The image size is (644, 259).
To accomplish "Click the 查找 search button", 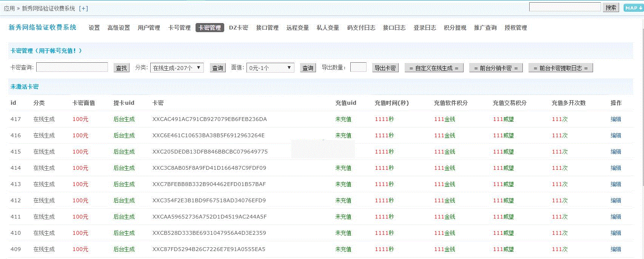I will tap(121, 68).
